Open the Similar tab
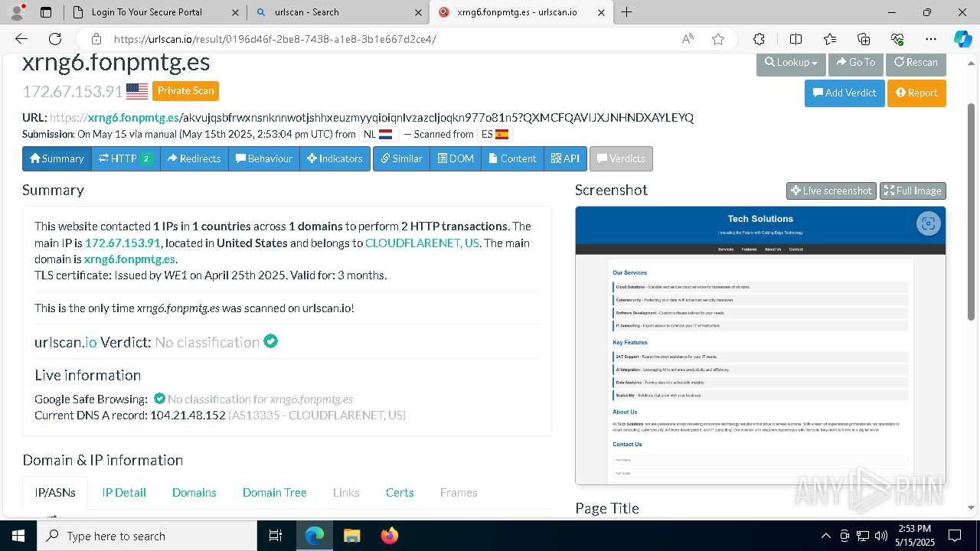Image resolution: width=980 pixels, height=551 pixels. point(401,158)
